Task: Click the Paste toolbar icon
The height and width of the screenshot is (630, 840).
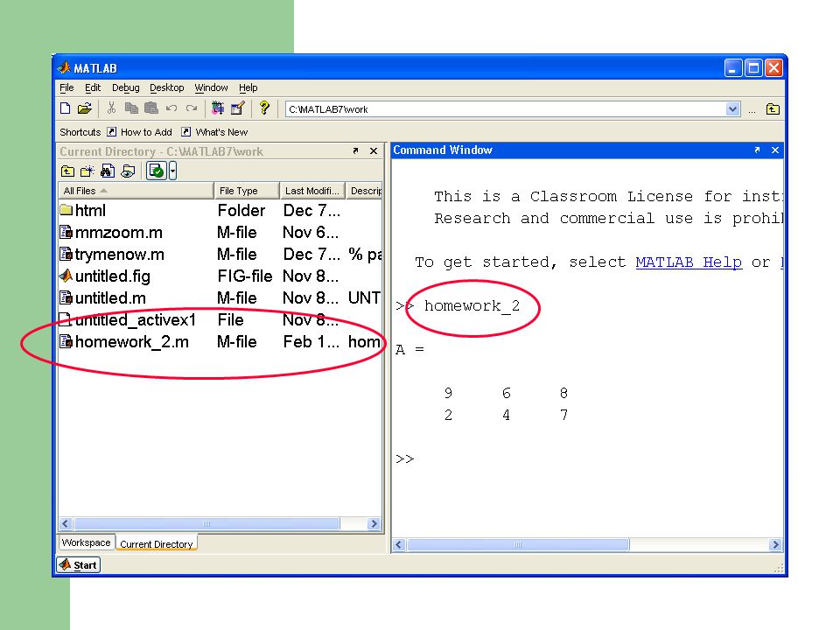Action: click(x=151, y=108)
